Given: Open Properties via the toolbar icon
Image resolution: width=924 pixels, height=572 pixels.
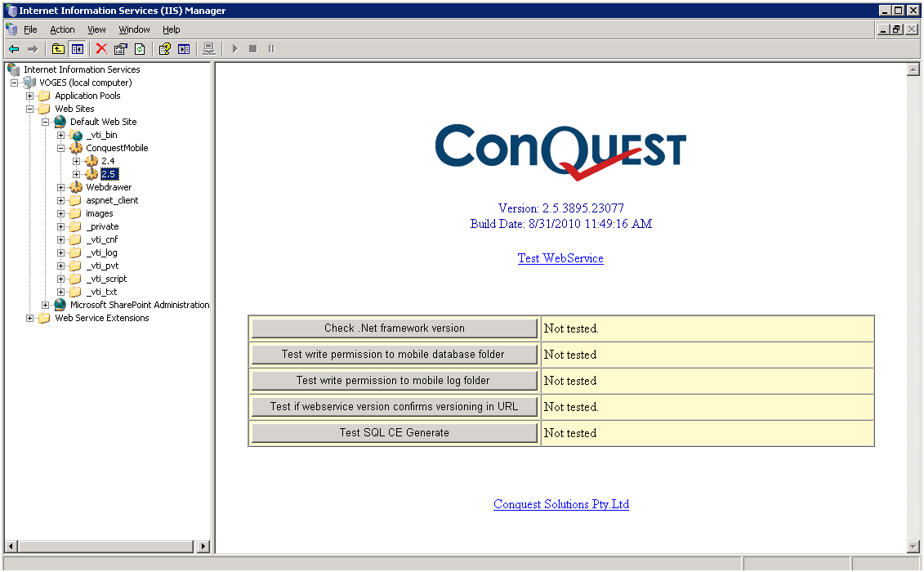Looking at the screenshot, I should tap(121, 49).
